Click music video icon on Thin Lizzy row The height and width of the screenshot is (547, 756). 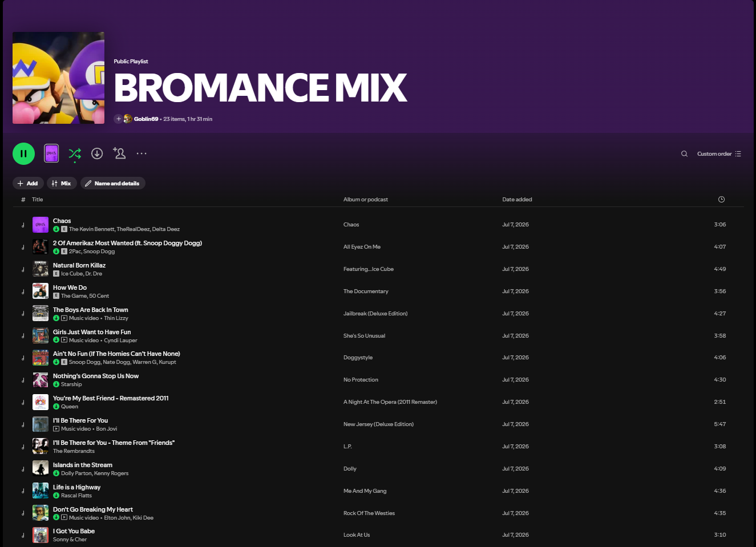click(64, 318)
